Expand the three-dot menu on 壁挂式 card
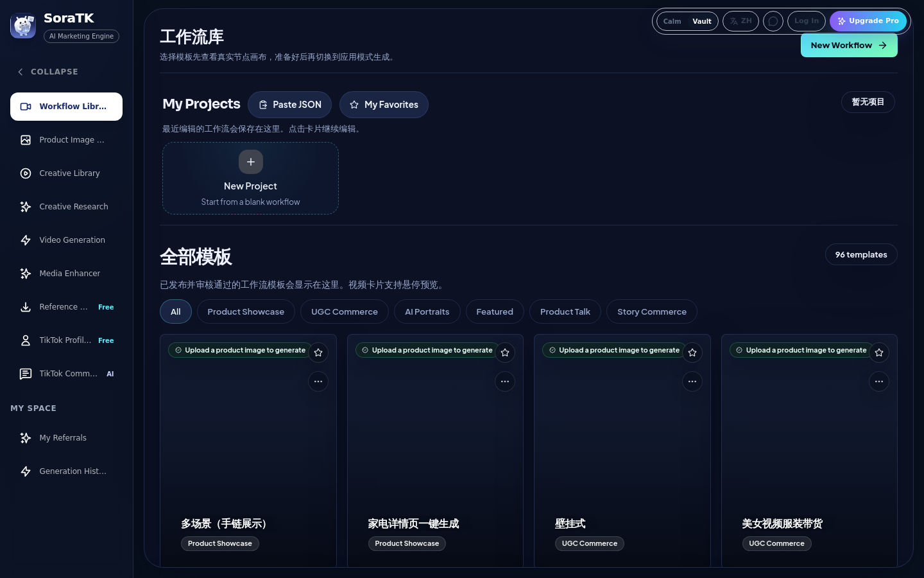The width and height of the screenshot is (924, 578). (692, 381)
